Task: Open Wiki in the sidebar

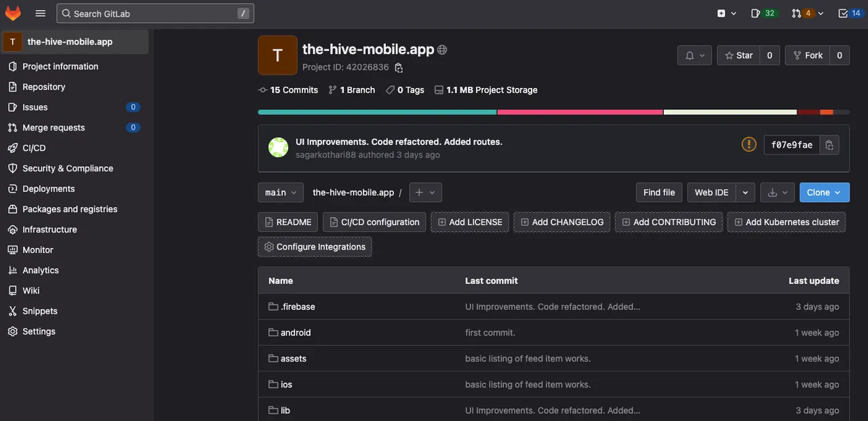Action: point(31,290)
